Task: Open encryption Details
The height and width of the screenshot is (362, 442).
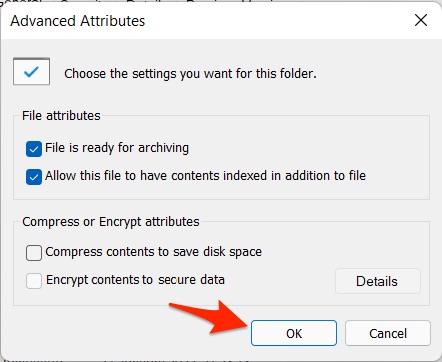Action: [378, 281]
